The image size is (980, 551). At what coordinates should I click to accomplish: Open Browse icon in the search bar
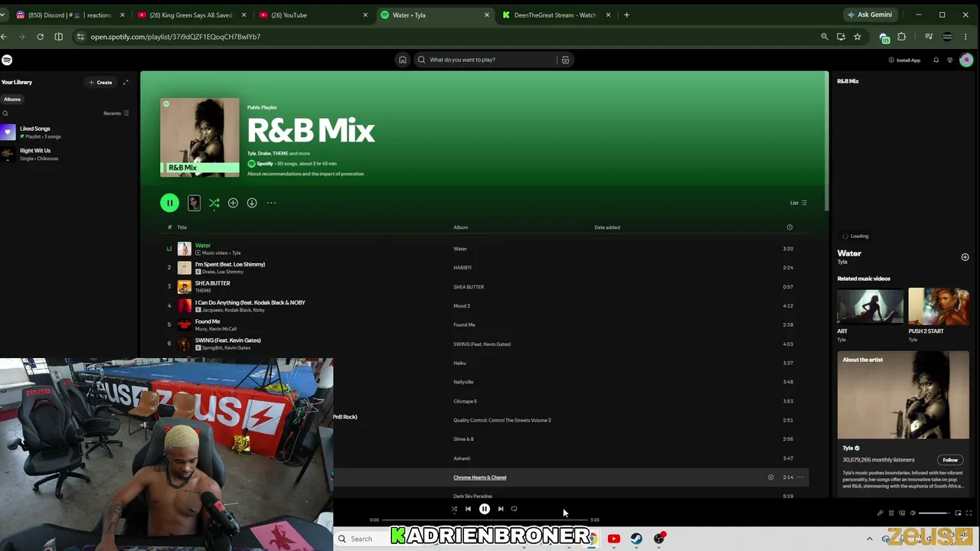click(565, 60)
